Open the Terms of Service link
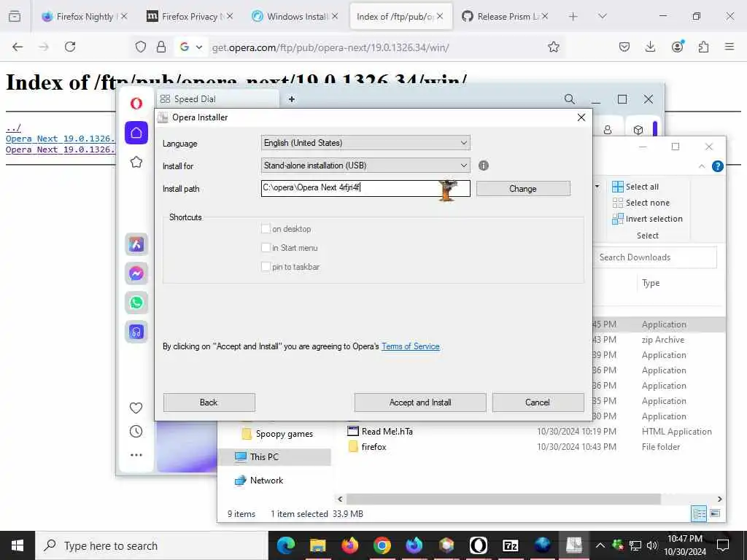747x560 pixels. coord(411,346)
